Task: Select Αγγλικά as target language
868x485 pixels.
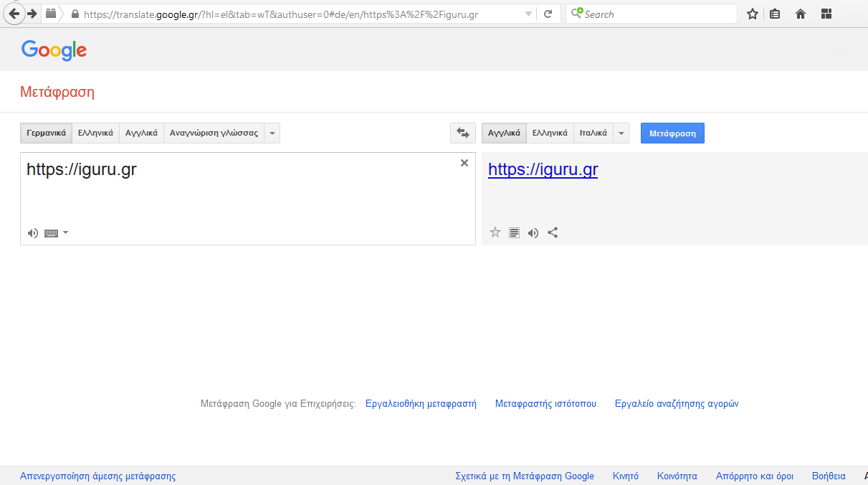Action: tap(504, 133)
